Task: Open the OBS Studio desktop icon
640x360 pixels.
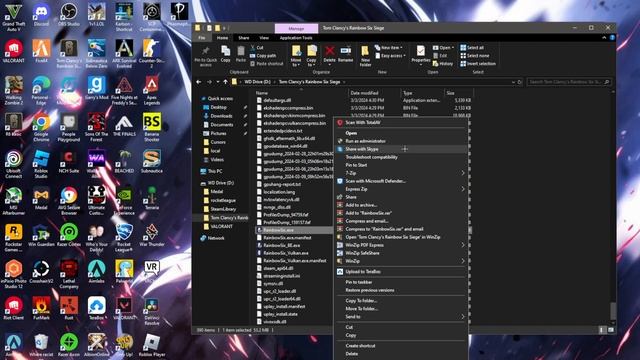Action: point(69,16)
